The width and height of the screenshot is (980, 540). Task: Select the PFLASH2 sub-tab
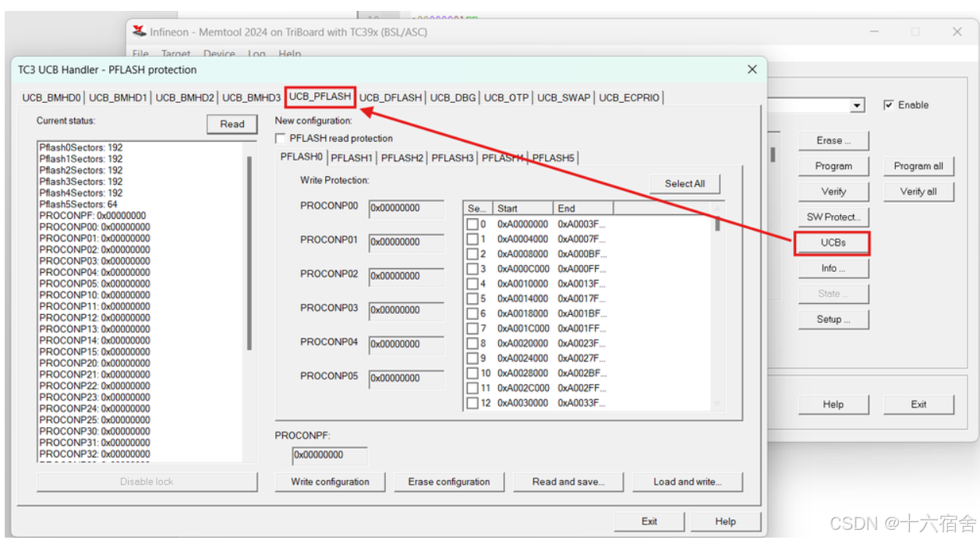(x=402, y=157)
